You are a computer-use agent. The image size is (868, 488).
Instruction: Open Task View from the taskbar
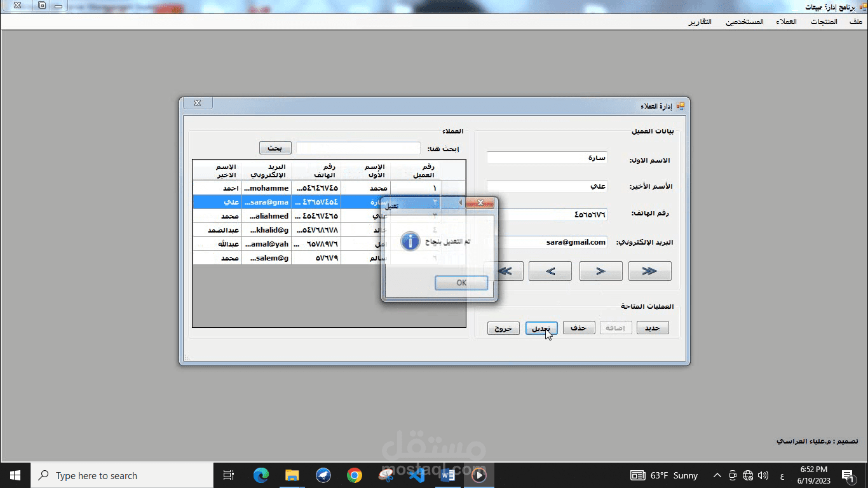pyautogui.click(x=229, y=475)
